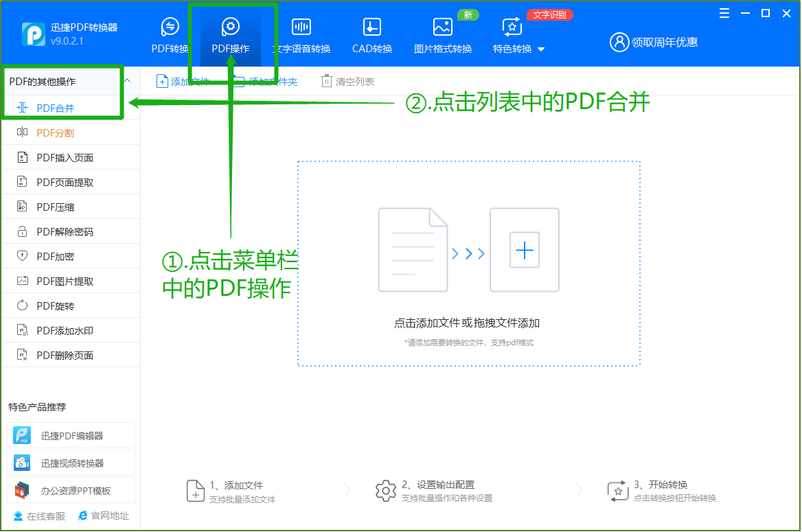Click the PDF压缩 icon
Screen dimensions: 802x532
click(23, 207)
